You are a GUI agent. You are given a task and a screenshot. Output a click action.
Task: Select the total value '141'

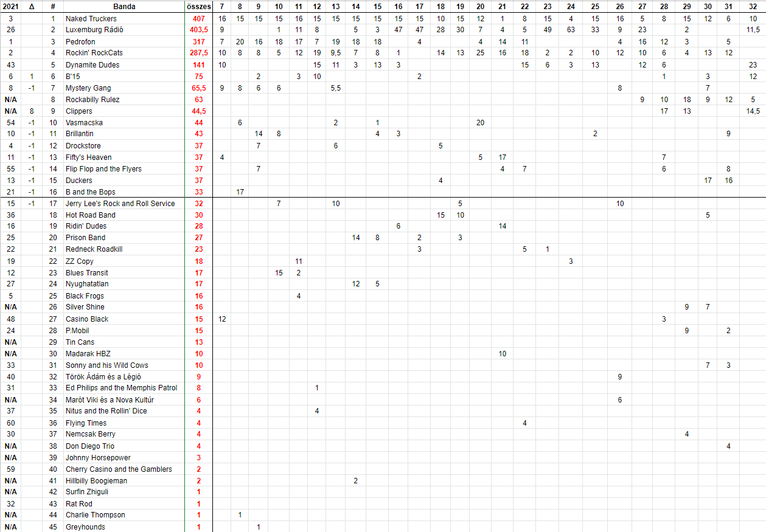click(x=198, y=65)
